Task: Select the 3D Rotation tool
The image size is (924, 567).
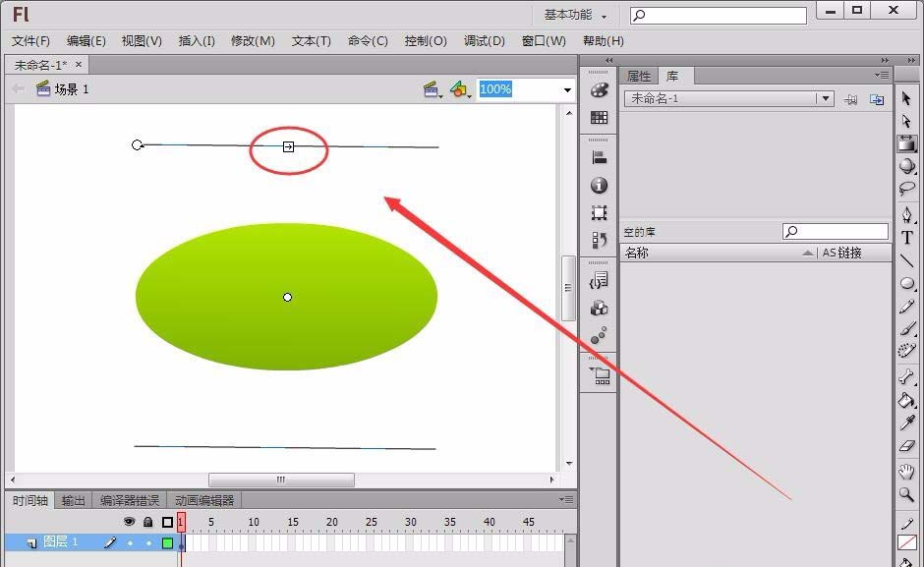Action: (x=906, y=166)
